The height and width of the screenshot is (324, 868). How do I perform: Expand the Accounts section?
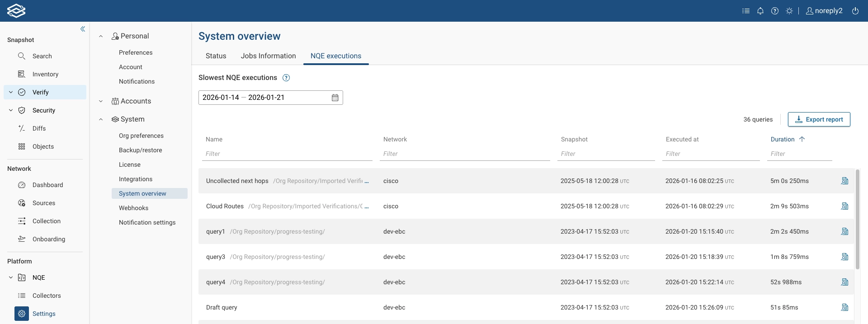click(101, 101)
